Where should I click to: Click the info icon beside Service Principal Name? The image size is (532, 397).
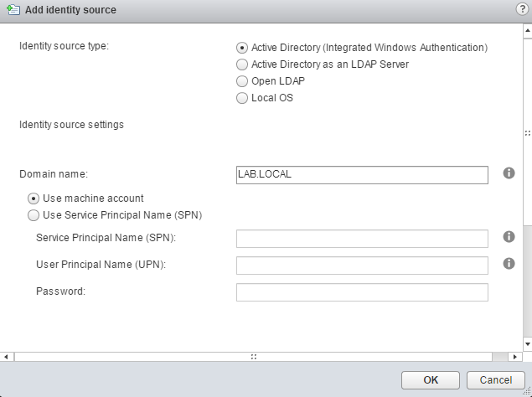click(509, 237)
